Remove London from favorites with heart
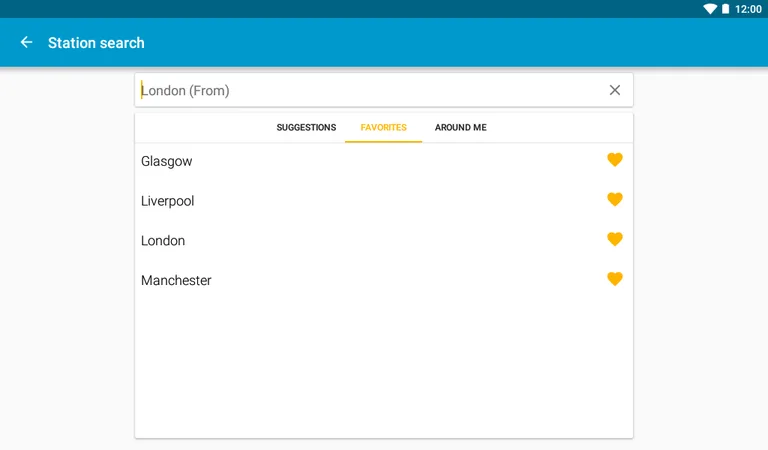 pyautogui.click(x=615, y=240)
